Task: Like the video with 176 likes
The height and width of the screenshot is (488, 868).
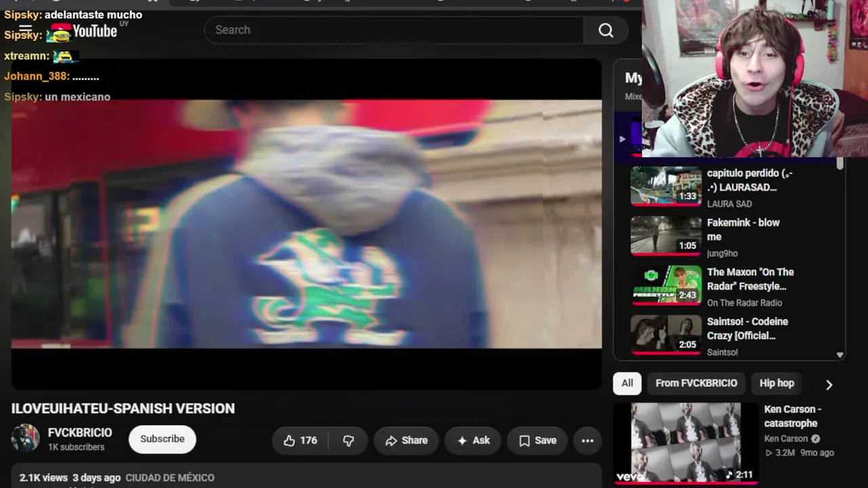Action: point(300,441)
